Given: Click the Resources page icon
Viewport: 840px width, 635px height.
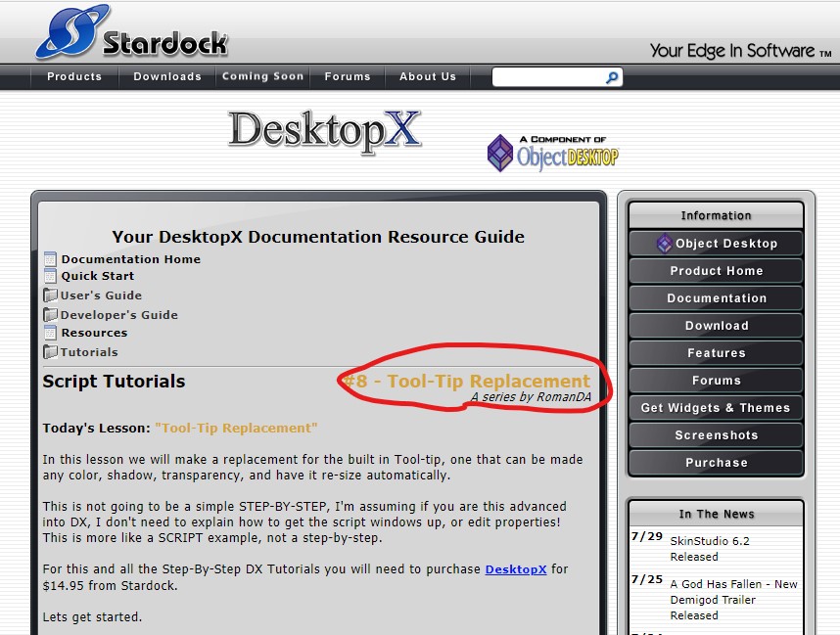Looking at the screenshot, I should click(50, 333).
